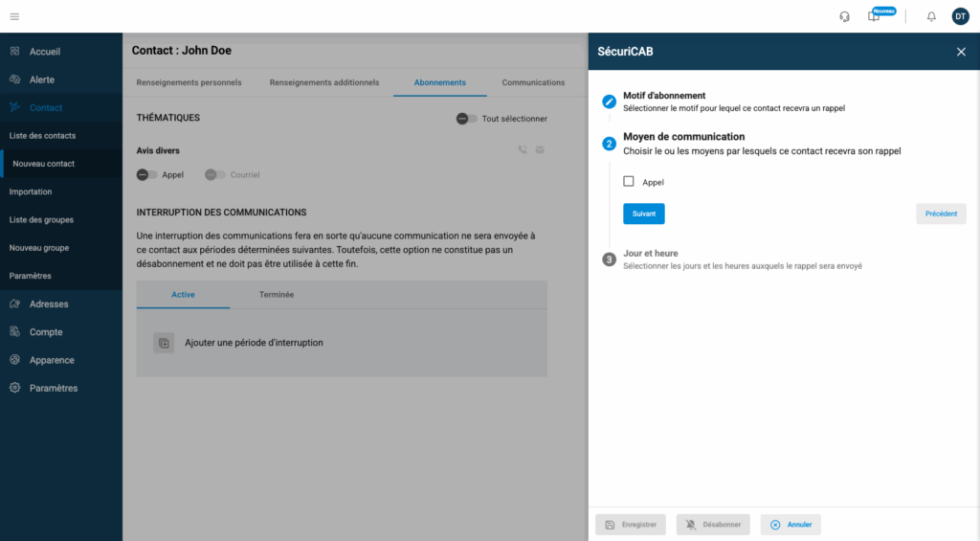The width and height of the screenshot is (980, 541).
Task: Open the DT user avatar menu
Action: (x=960, y=16)
